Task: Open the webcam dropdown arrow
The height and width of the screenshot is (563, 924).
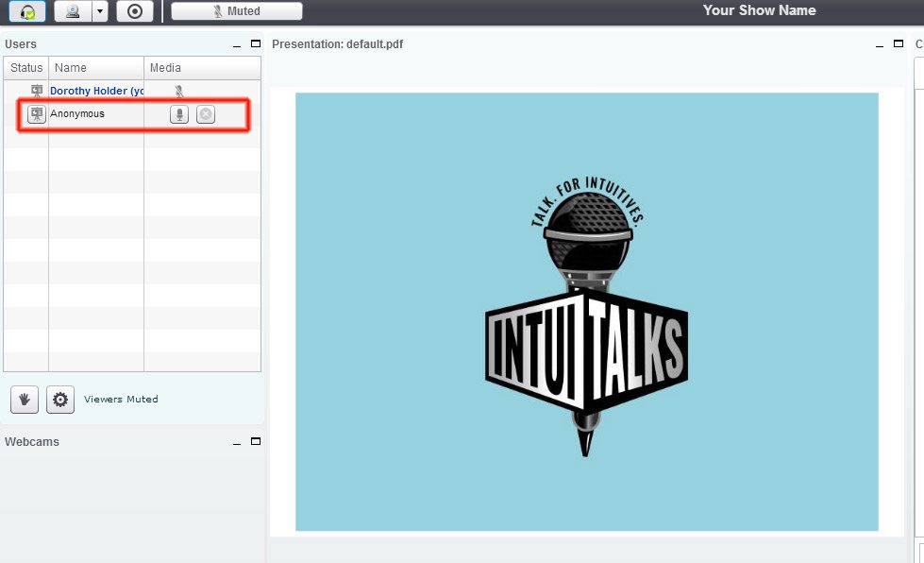Action: (x=100, y=11)
